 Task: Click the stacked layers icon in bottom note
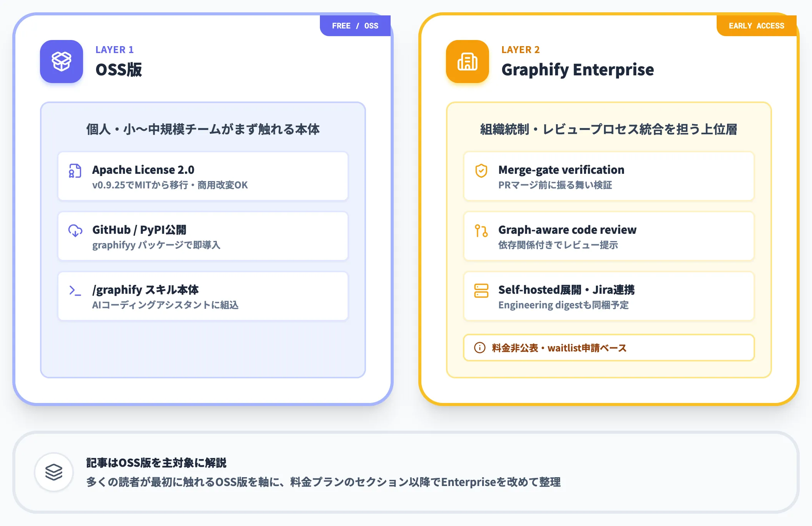click(54, 472)
